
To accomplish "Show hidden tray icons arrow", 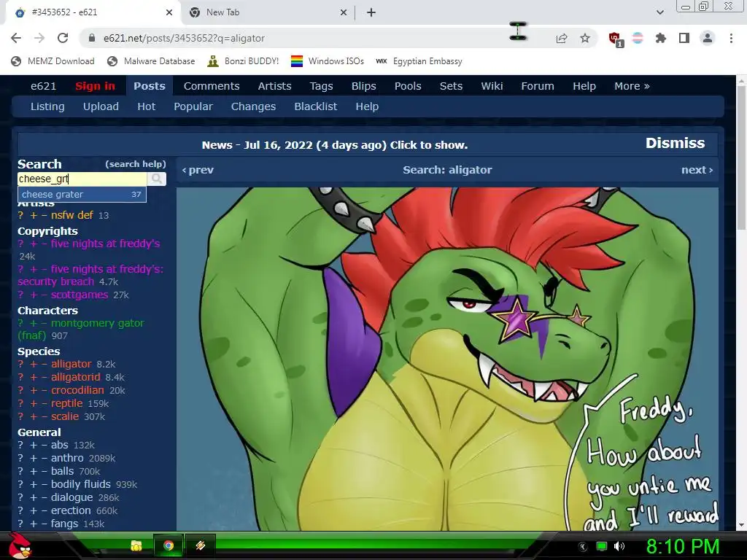I will click(x=583, y=546).
